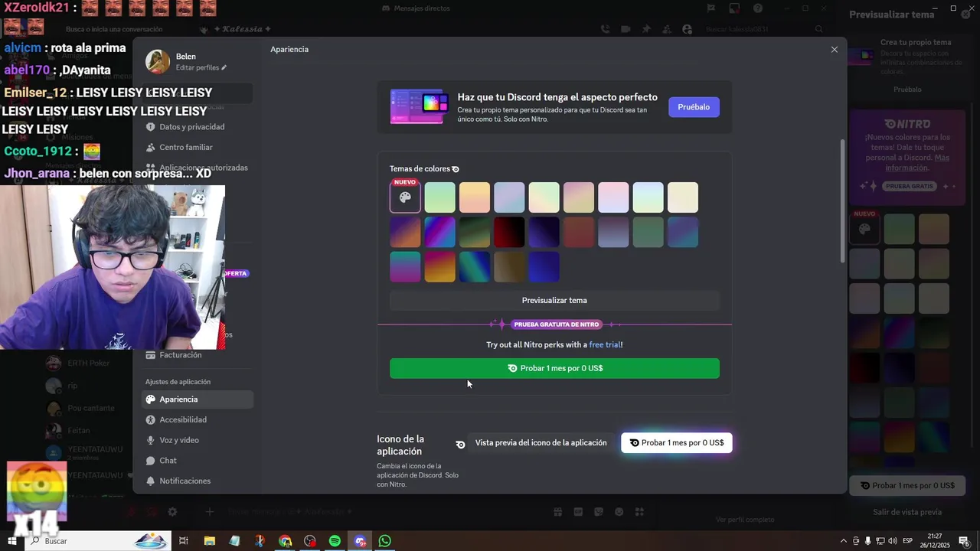The width and height of the screenshot is (980, 551).
Task: Click white Probar 1 mes button by icon preview
Action: [x=677, y=443]
